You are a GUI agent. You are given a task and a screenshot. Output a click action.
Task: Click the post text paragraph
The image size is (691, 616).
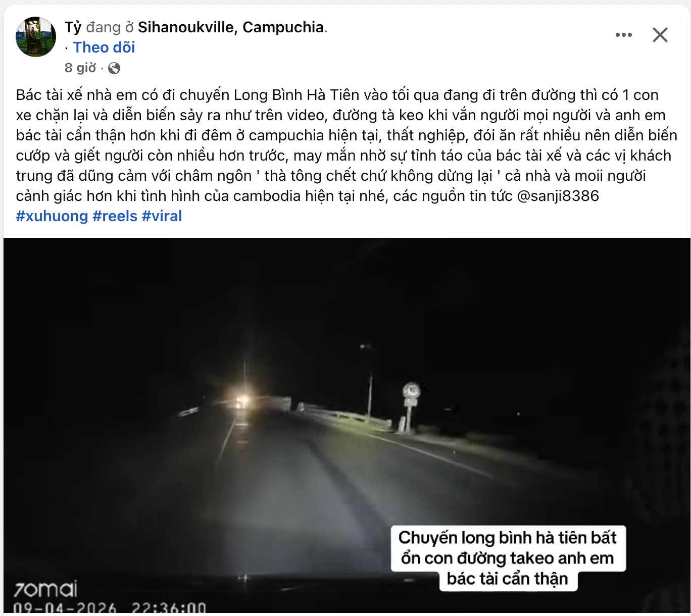(347, 145)
